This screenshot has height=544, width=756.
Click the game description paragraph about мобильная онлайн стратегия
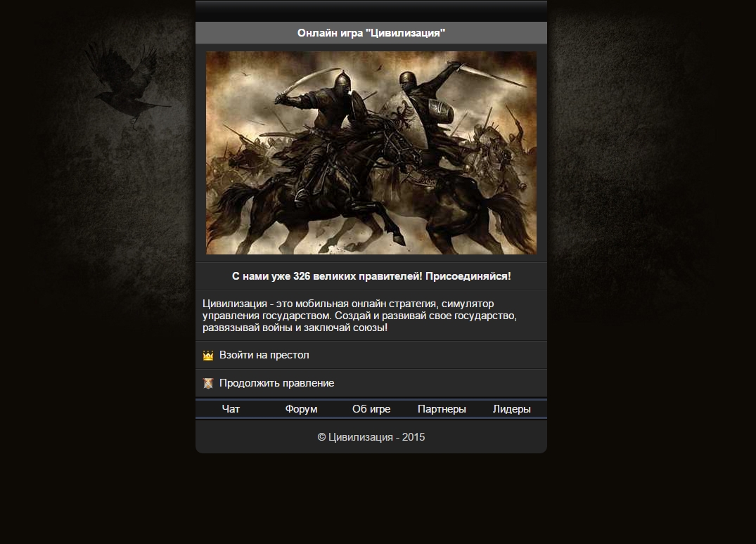[x=359, y=316]
